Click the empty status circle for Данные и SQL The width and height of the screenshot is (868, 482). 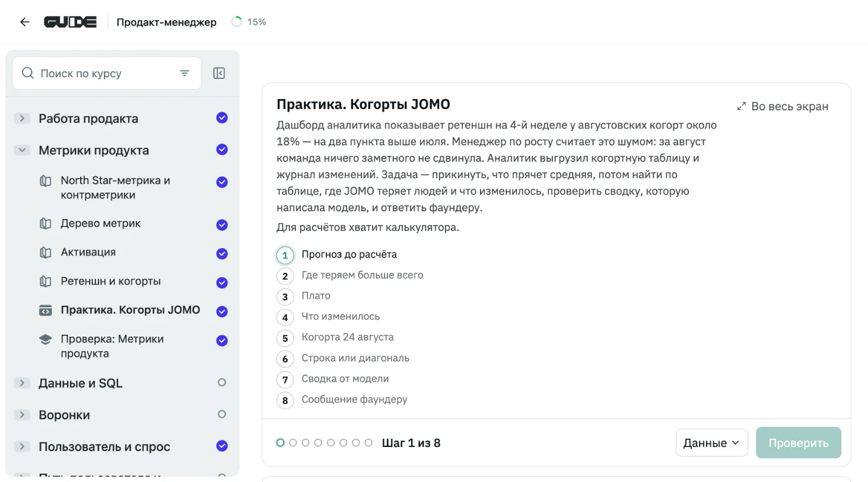tap(222, 383)
